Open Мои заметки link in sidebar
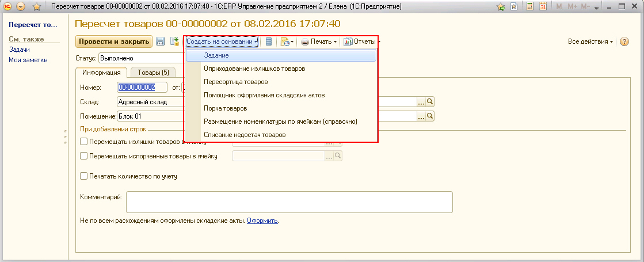The height and width of the screenshot is (262, 644). click(x=28, y=60)
